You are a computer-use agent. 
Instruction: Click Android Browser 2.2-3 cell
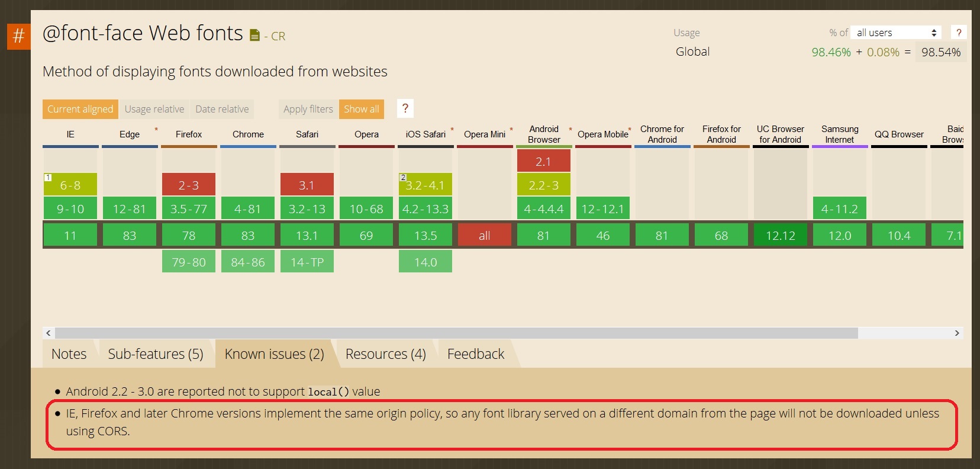coord(544,184)
